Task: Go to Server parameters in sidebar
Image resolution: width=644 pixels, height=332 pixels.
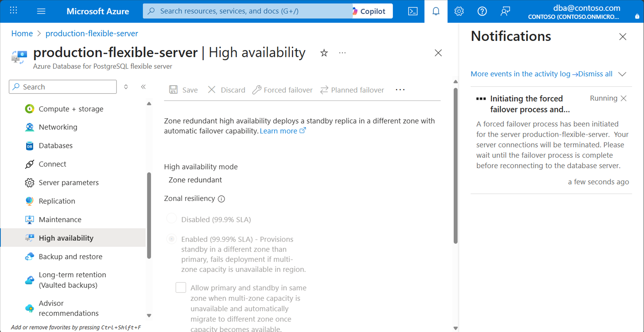Action: point(68,182)
